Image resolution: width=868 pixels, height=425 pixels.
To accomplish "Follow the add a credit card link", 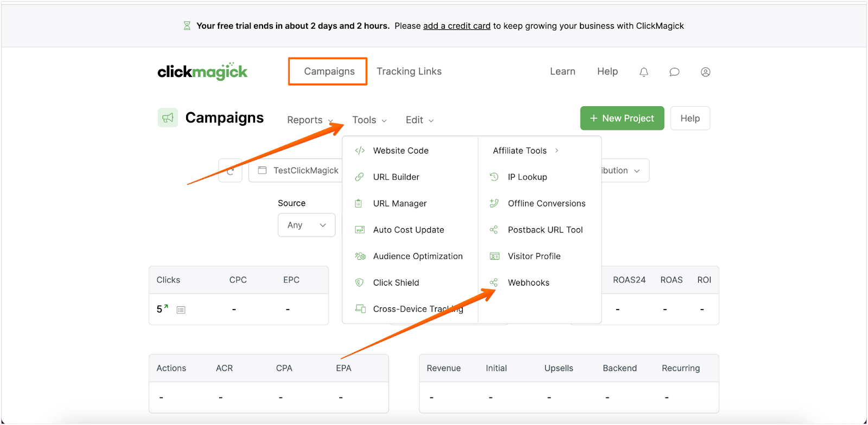I will coord(457,26).
